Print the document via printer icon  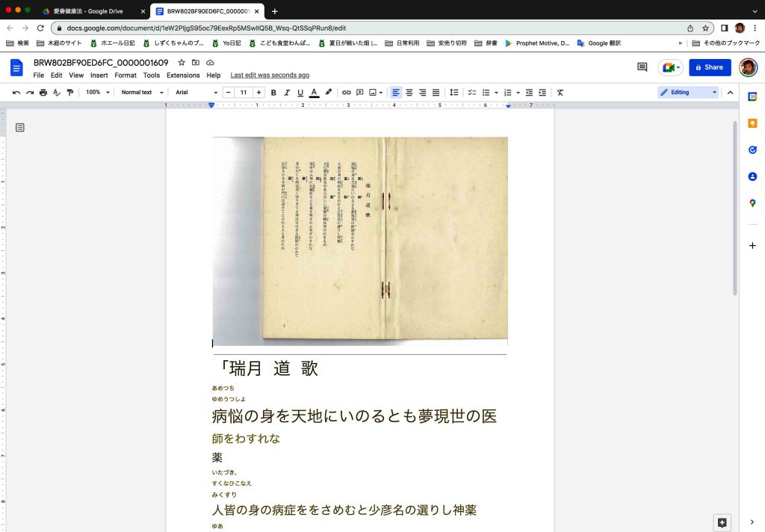coord(43,92)
